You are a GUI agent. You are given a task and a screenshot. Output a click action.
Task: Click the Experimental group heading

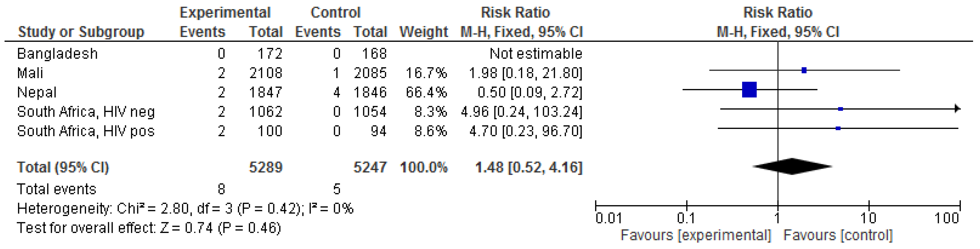pos(225,13)
